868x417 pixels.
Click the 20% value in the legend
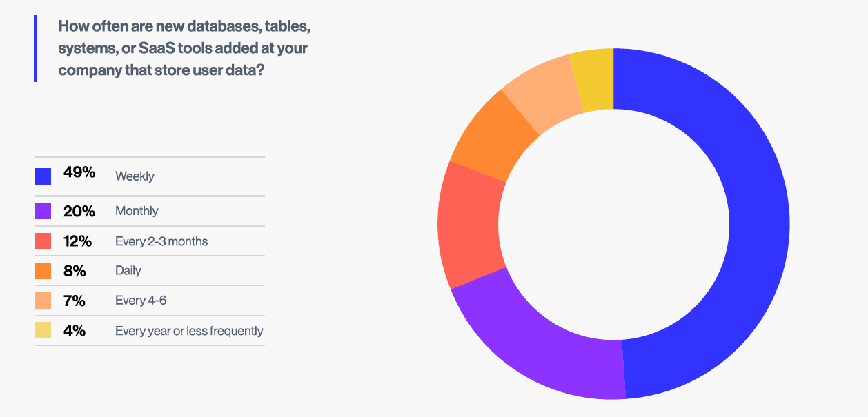coord(79,211)
